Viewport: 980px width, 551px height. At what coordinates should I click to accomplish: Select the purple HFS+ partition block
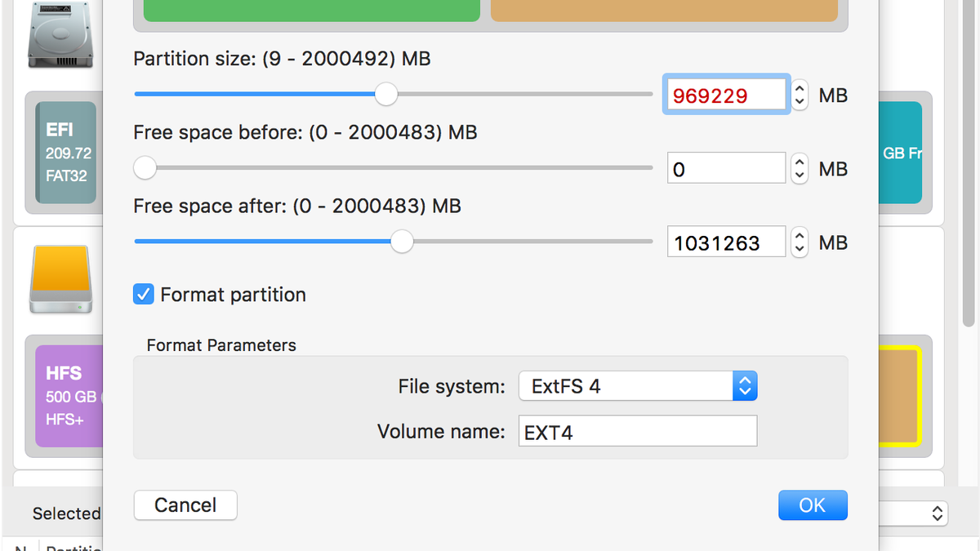point(69,396)
